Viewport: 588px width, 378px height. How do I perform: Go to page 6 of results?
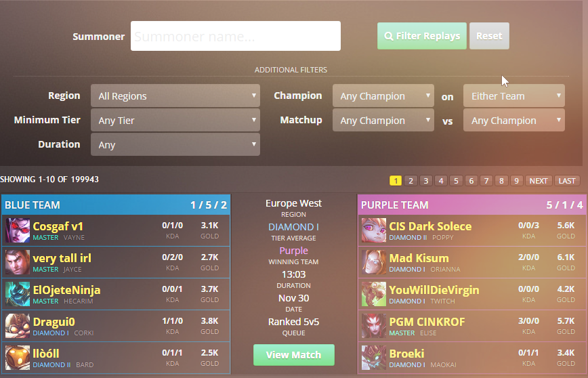pyautogui.click(x=471, y=181)
